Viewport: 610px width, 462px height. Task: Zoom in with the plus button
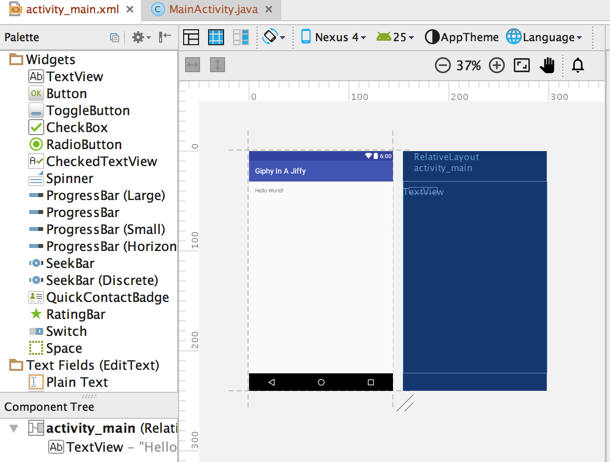click(x=497, y=65)
